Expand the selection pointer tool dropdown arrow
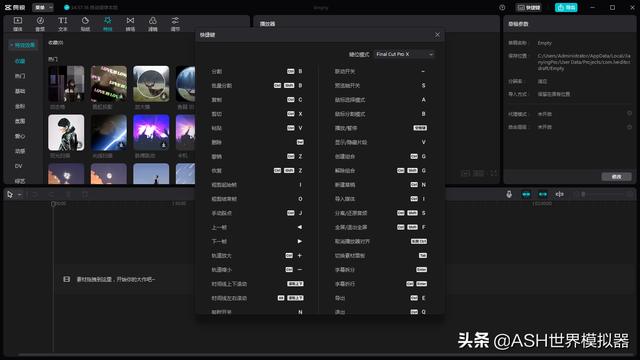 (x=20, y=195)
